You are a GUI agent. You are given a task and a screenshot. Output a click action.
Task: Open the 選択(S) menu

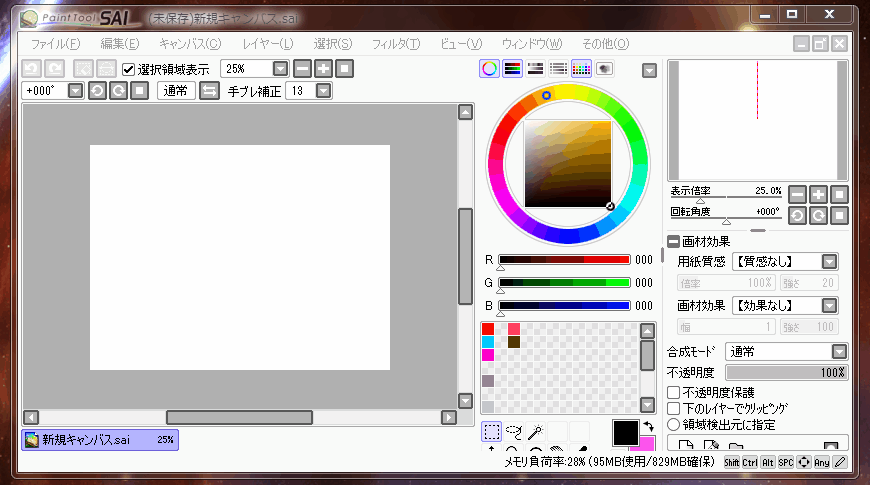click(x=333, y=44)
